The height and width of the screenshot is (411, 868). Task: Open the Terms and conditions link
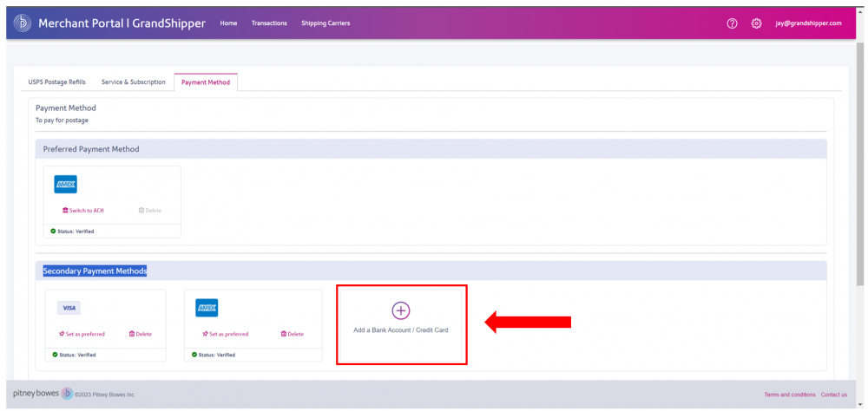tap(790, 395)
